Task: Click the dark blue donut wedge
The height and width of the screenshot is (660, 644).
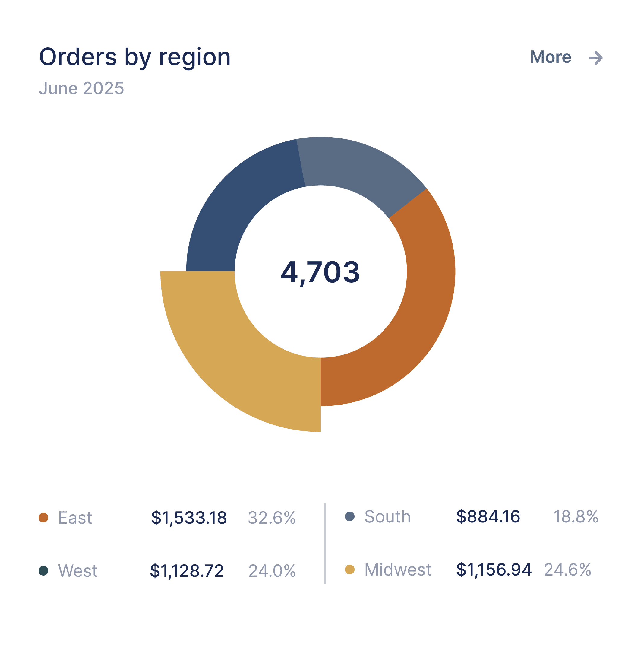Action: tap(223, 203)
